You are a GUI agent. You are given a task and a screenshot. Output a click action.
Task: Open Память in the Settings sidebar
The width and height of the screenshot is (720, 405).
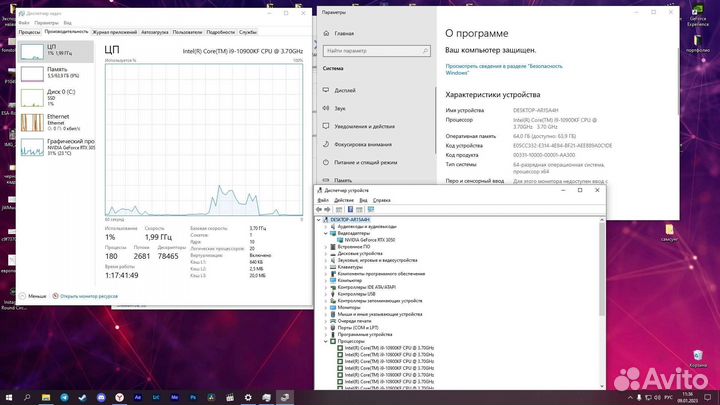pyautogui.click(x=343, y=180)
